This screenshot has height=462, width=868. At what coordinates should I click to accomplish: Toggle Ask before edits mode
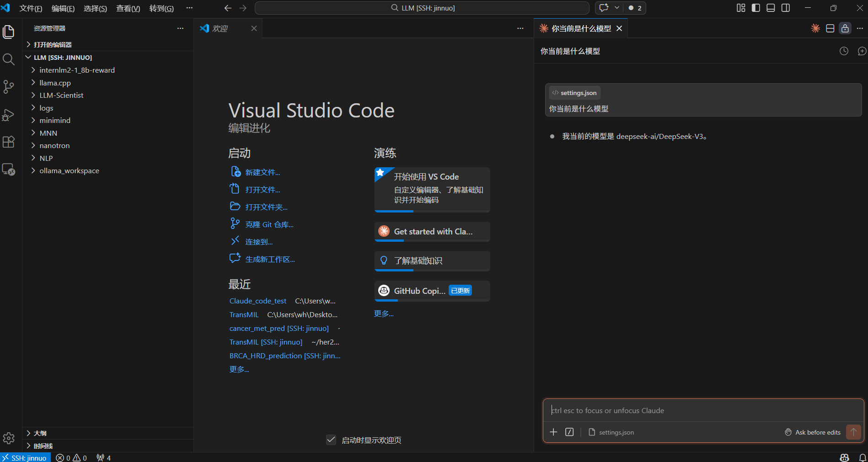pos(813,432)
